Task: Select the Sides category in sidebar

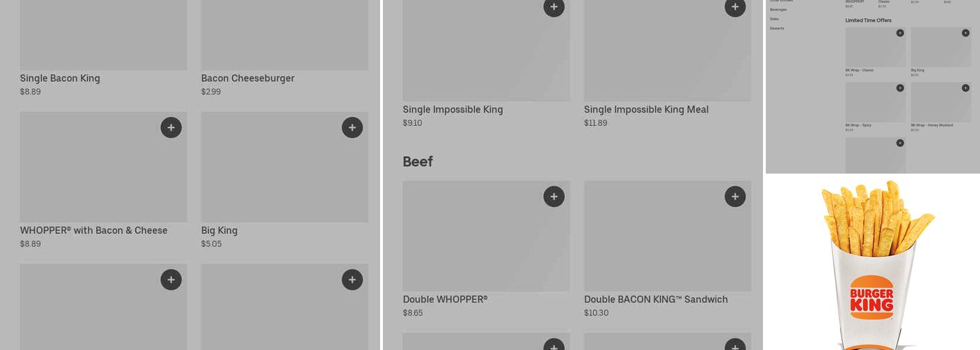Action: [774, 19]
